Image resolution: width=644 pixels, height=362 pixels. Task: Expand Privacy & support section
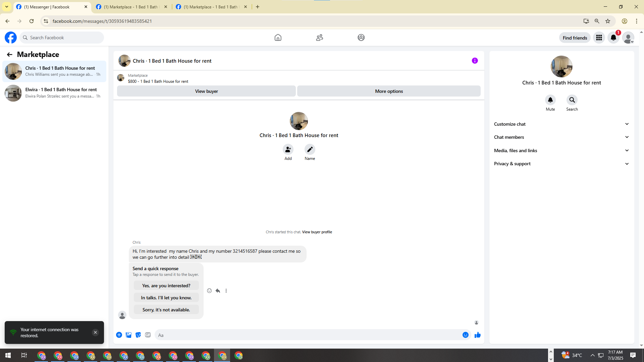point(561,164)
